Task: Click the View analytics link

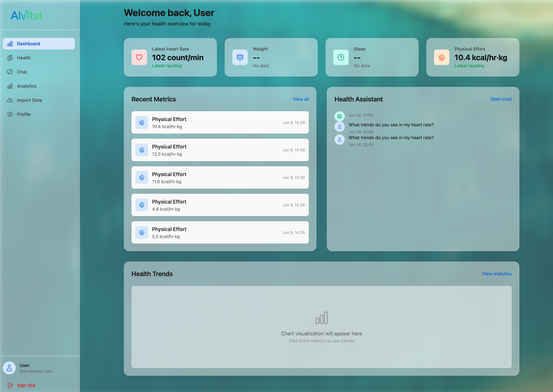Action: [496, 274]
